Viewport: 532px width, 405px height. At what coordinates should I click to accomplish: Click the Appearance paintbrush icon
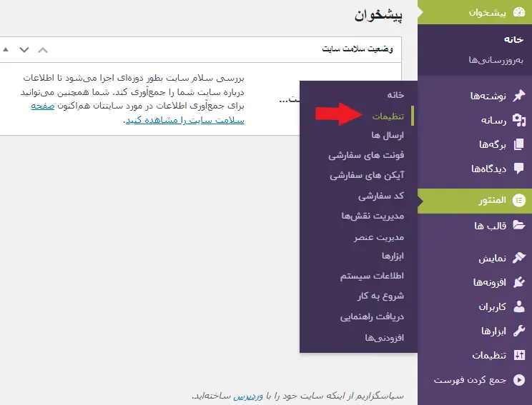point(518,258)
